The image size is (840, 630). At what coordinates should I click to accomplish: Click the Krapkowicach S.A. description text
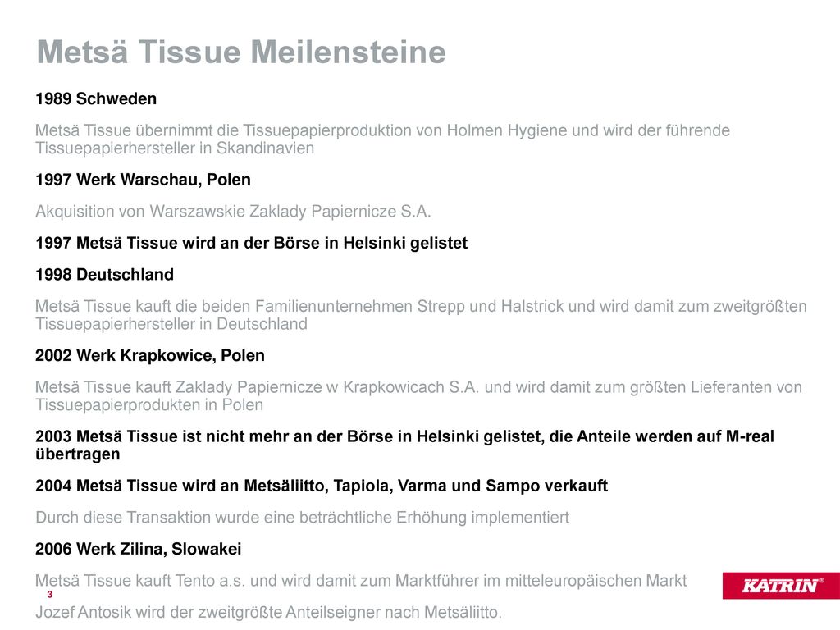[419, 396]
